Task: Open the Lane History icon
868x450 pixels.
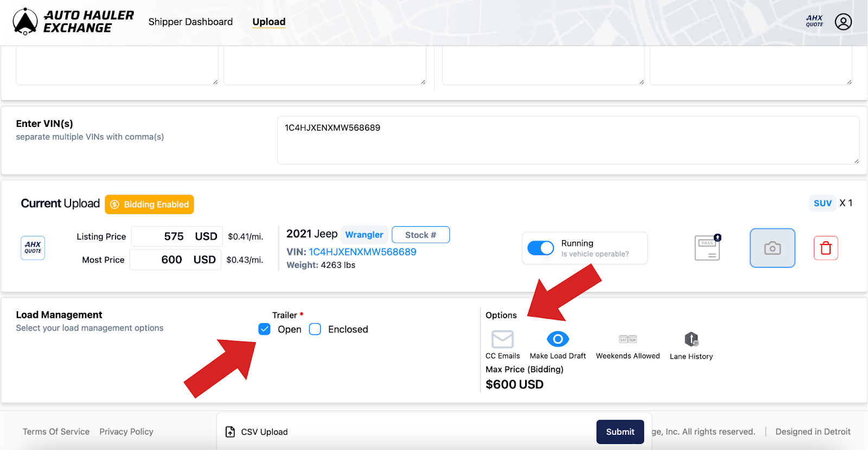Action: coord(691,339)
